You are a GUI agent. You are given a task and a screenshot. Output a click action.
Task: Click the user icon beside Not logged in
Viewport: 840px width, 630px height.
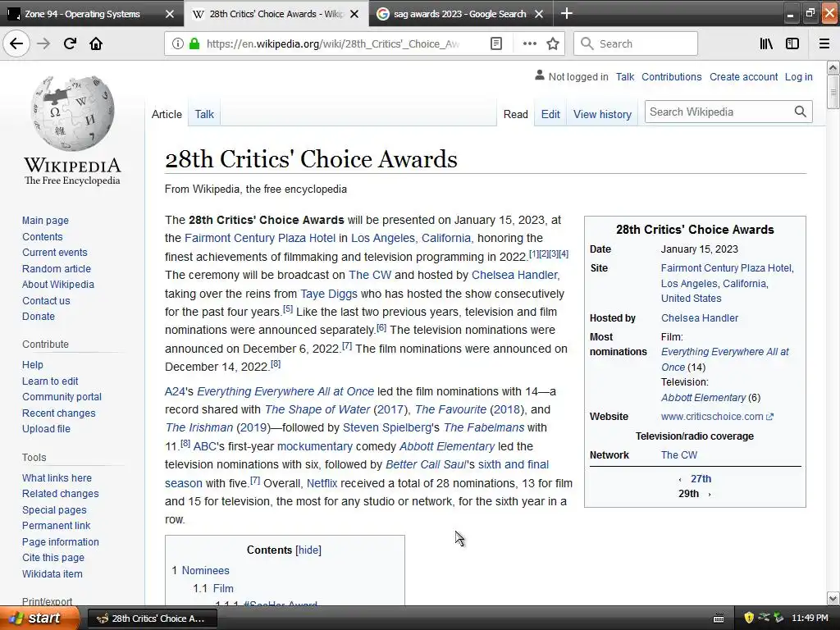540,75
